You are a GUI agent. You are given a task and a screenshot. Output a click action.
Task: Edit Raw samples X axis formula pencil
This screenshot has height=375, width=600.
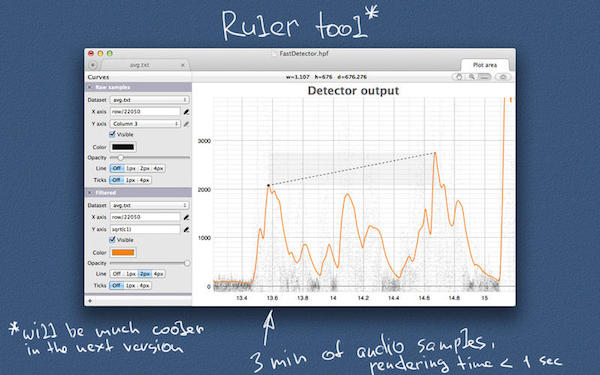click(x=186, y=112)
